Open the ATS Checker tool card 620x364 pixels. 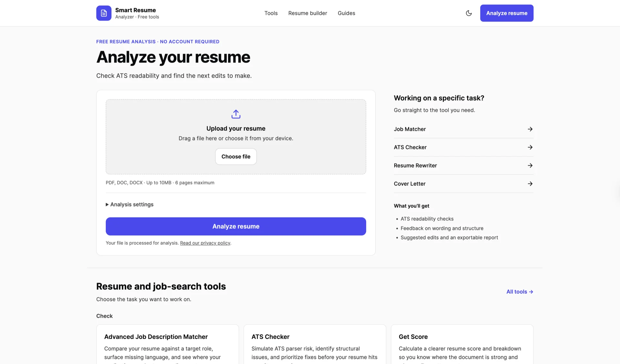[x=315, y=344]
